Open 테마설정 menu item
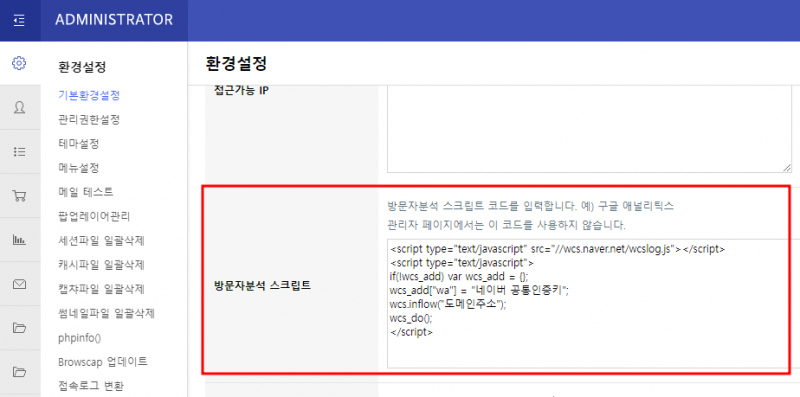The height and width of the screenshot is (397, 800). tap(79, 144)
